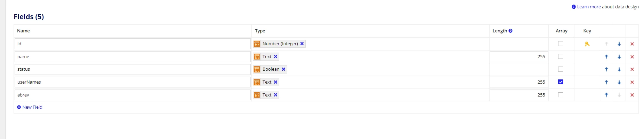The height and width of the screenshot is (139, 644).
Task: Move the userNames field down
Action: 619,82
